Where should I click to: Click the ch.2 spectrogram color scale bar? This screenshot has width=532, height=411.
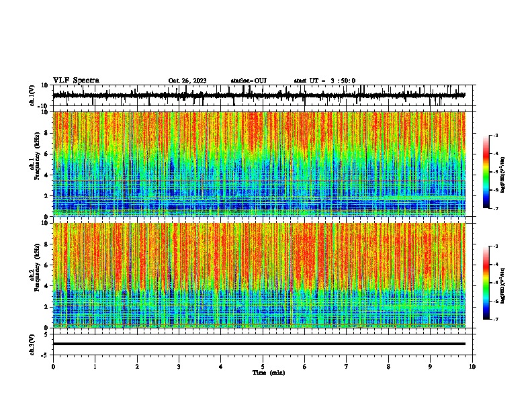(x=486, y=283)
